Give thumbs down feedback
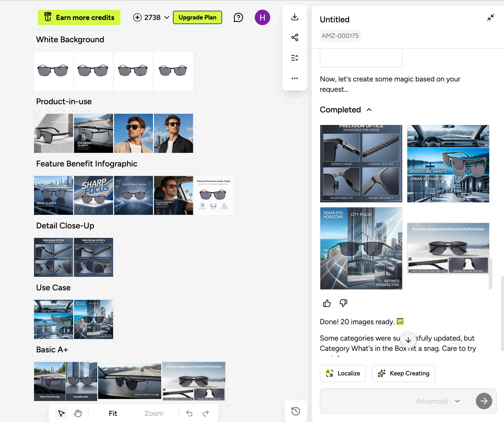Viewport: 504px width, 422px height. (343, 303)
